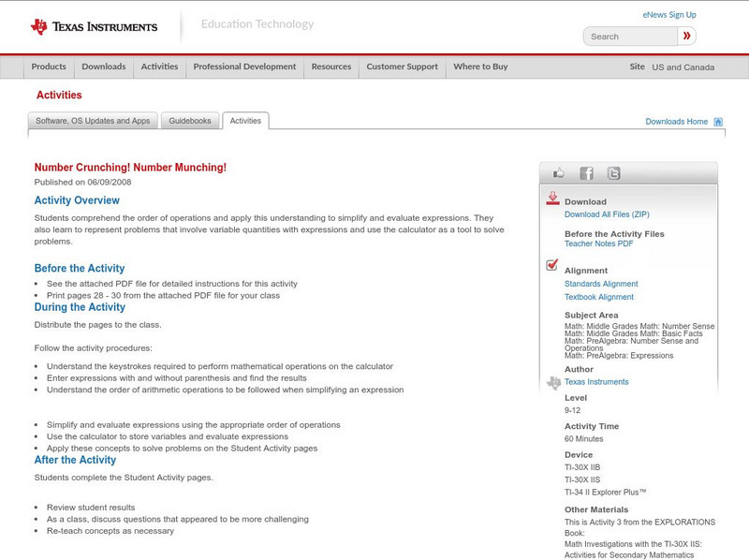Change site region US and Canada
749x560 pixels.
pyautogui.click(x=683, y=67)
